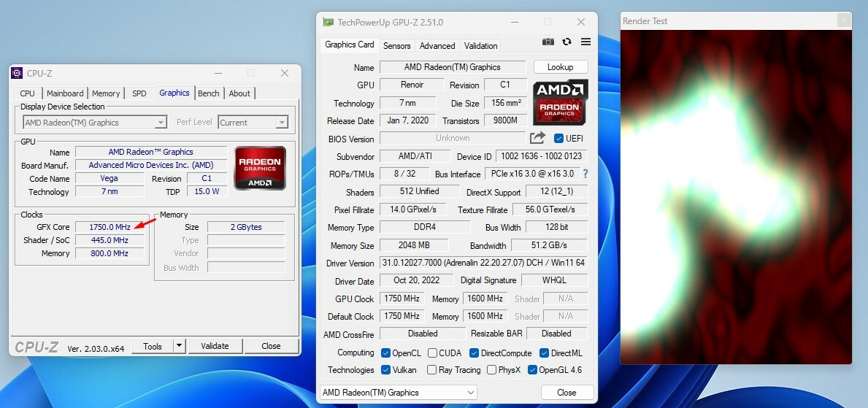868x408 pixels.
Task: Take GPU-Z screenshot with camera icon
Action: [548, 42]
